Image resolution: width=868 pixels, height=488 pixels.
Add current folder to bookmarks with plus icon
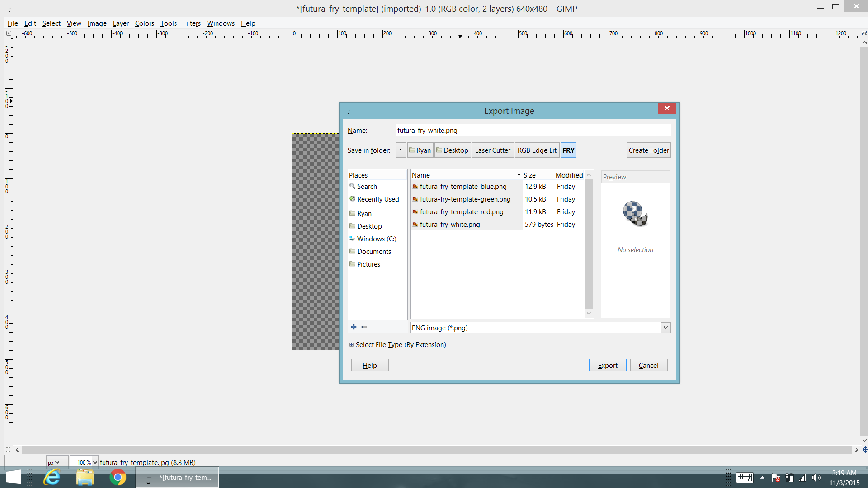point(354,327)
